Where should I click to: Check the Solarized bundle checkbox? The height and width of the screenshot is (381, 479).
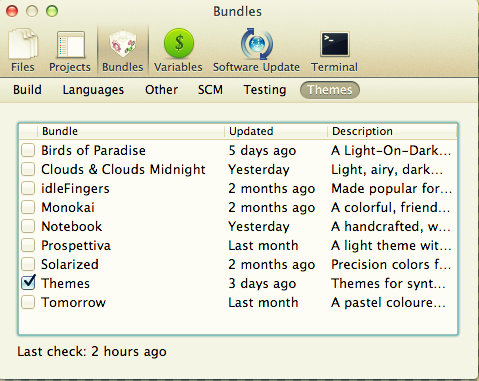(28, 264)
